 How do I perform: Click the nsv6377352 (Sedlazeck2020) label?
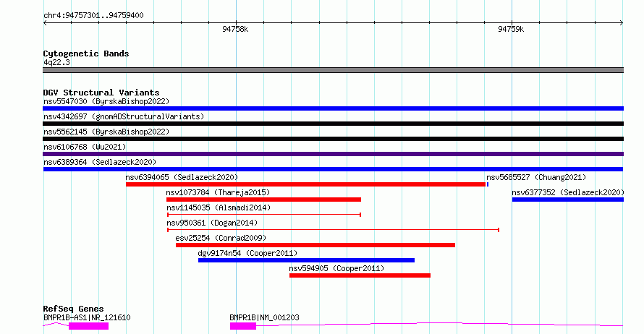[568, 192]
